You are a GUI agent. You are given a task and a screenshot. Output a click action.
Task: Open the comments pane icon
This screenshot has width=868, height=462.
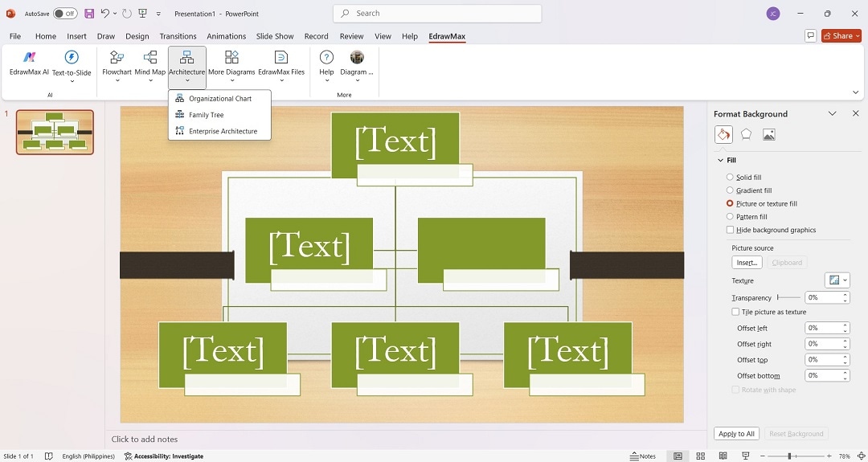point(810,36)
